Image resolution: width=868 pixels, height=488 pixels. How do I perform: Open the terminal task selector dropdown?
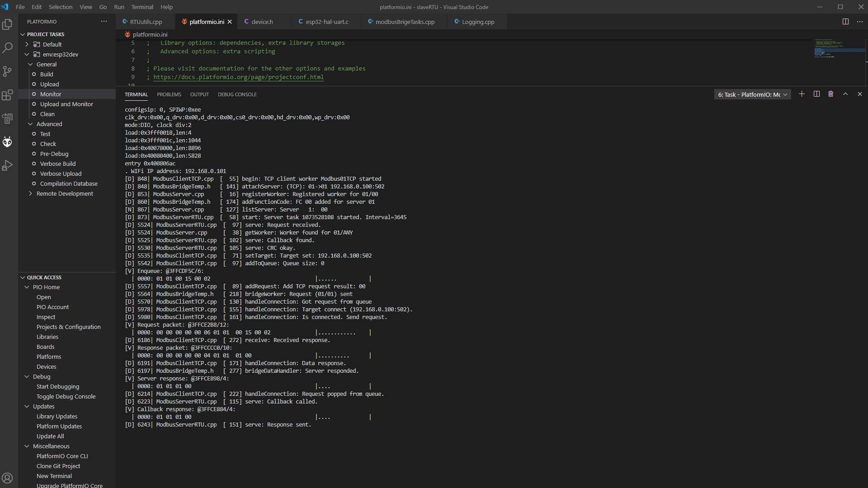[x=752, y=94]
